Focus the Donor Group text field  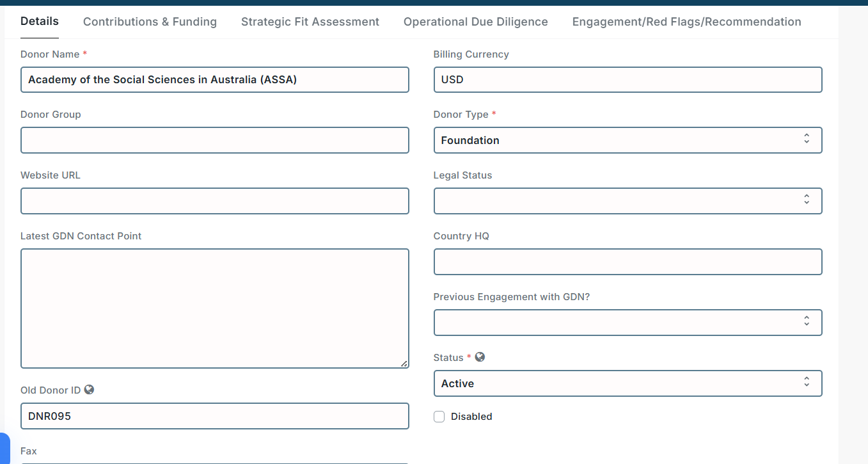(214, 140)
